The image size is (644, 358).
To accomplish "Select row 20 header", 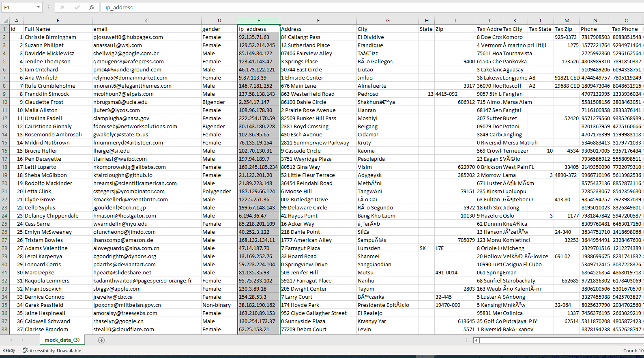I will [5, 183].
